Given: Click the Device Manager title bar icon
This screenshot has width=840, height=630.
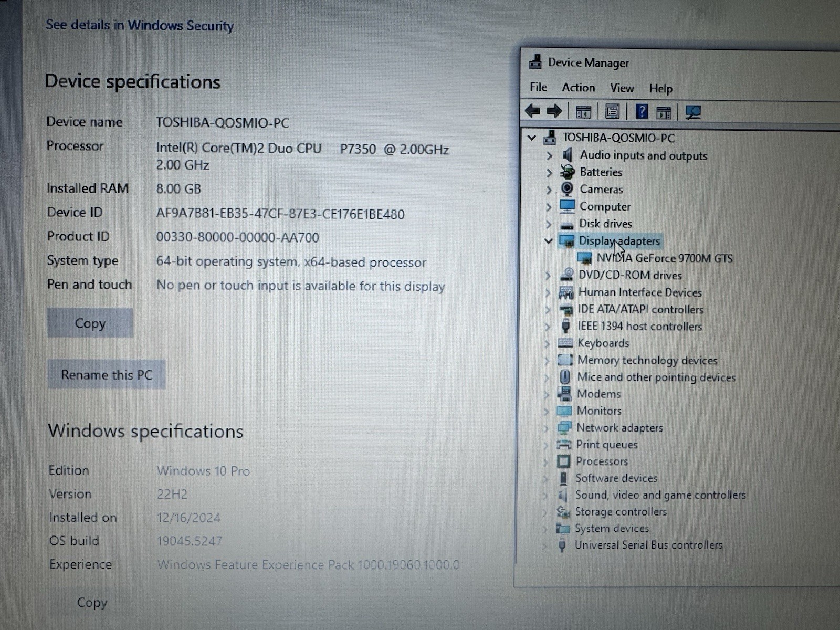Looking at the screenshot, I should (x=535, y=61).
